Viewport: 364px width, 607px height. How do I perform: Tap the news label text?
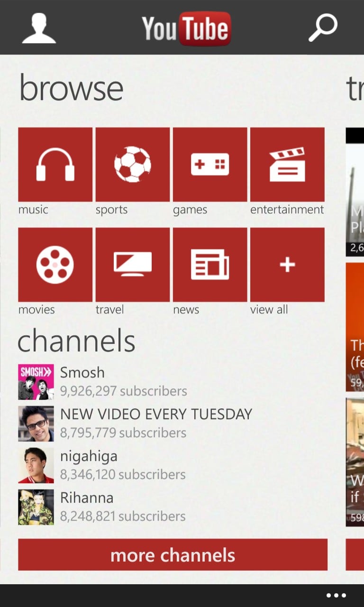pyautogui.click(x=186, y=310)
